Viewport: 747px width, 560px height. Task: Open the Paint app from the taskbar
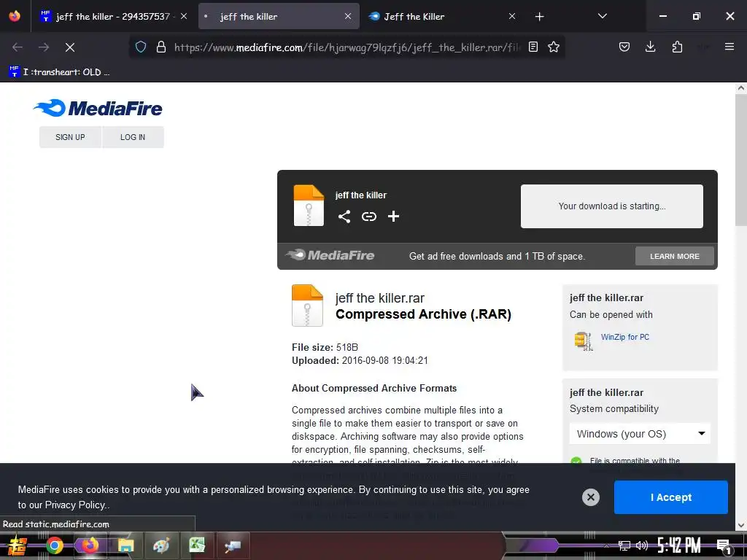[x=161, y=545]
